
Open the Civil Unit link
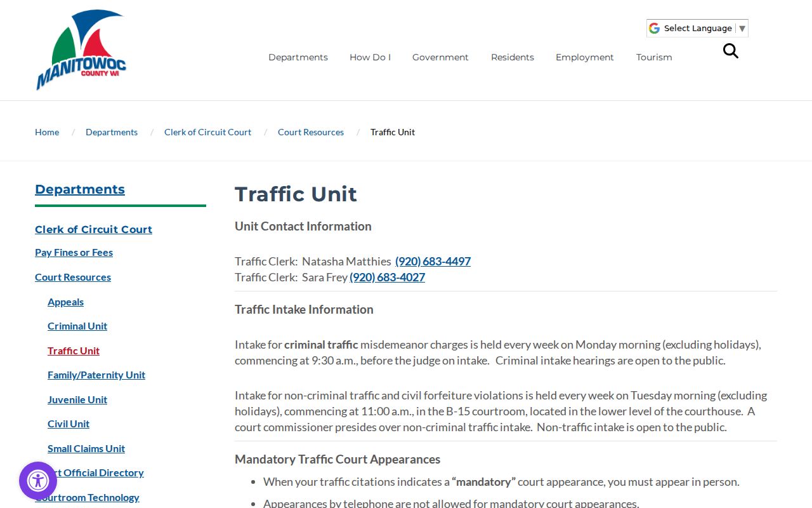69,424
